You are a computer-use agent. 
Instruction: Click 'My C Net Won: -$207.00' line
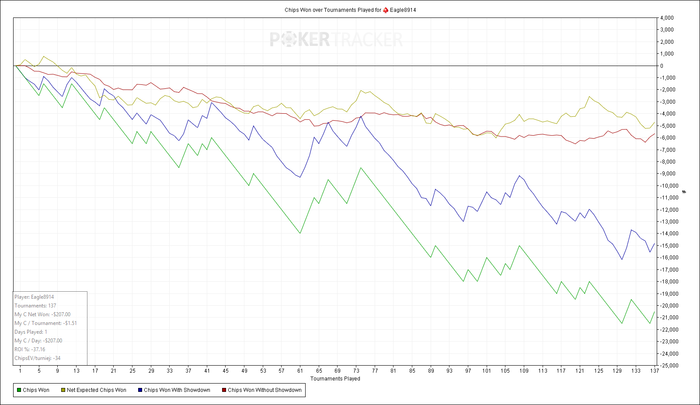tap(42, 314)
